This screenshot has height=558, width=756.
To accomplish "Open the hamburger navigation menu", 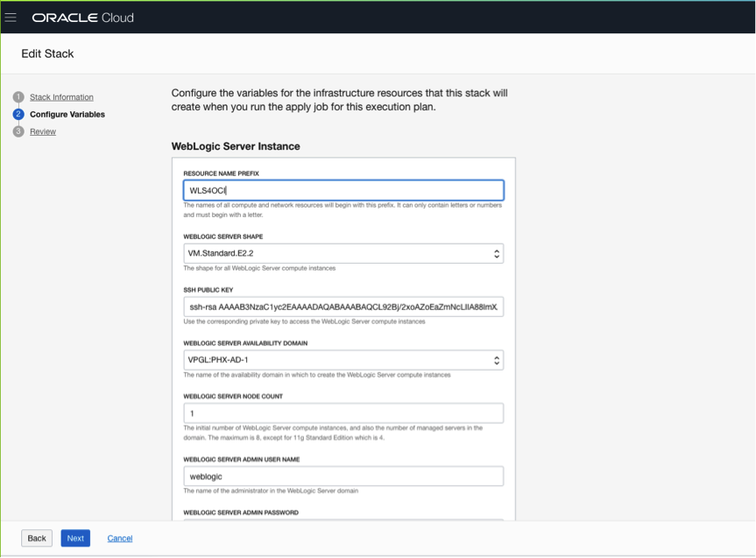I will pyautogui.click(x=11, y=18).
